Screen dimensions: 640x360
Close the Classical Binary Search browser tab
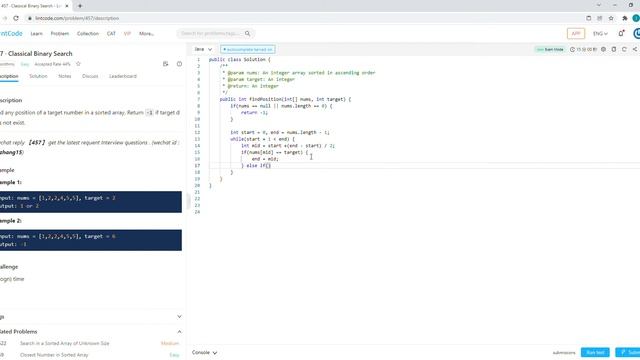(67, 6)
